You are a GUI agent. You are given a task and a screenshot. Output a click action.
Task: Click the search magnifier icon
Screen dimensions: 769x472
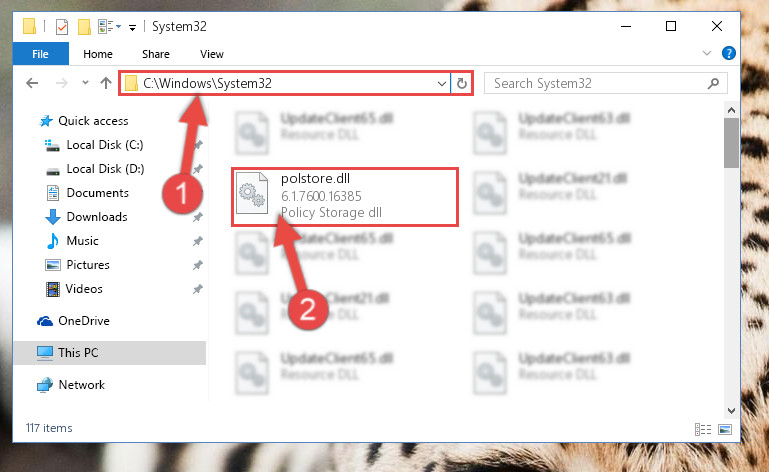[714, 83]
